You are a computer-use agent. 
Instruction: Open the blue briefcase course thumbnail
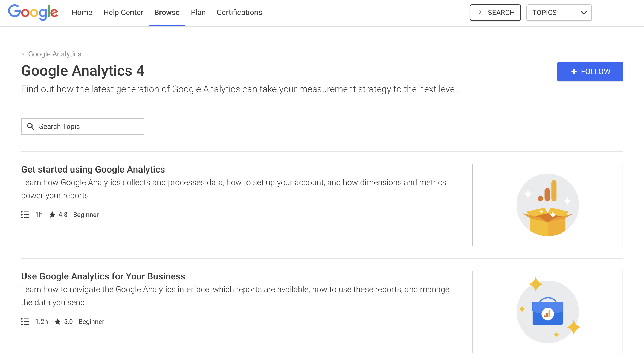548,312
